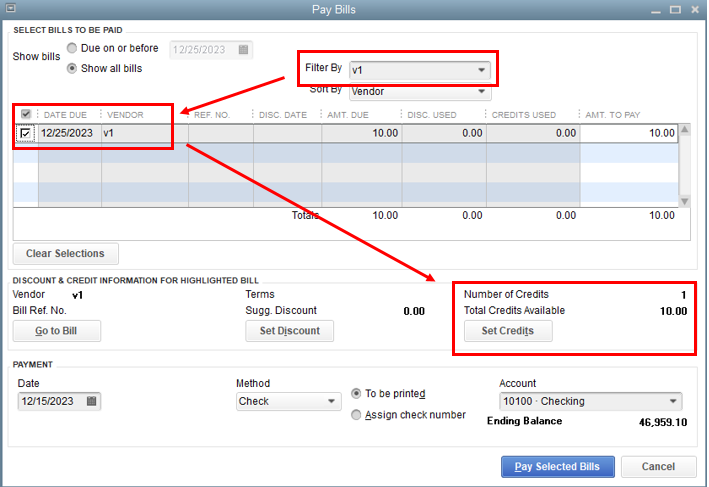The image size is (709, 487).
Task: Click the Go to Bill button
Action: (x=57, y=331)
